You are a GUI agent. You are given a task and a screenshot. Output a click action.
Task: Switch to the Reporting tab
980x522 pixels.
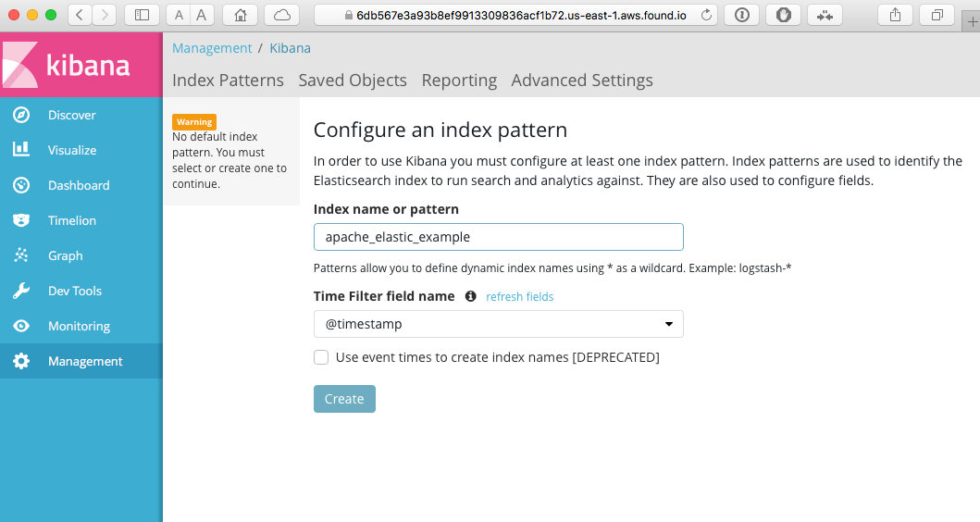point(459,80)
